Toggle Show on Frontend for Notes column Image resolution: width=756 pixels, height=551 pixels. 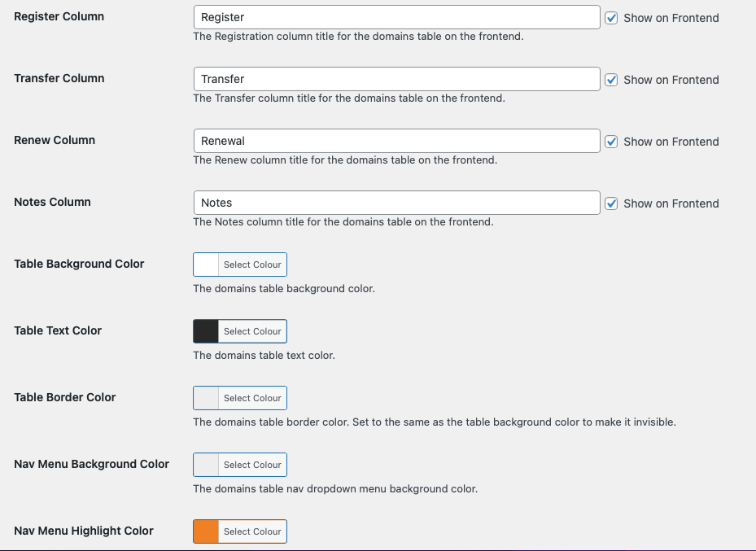(x=611, y=203)
